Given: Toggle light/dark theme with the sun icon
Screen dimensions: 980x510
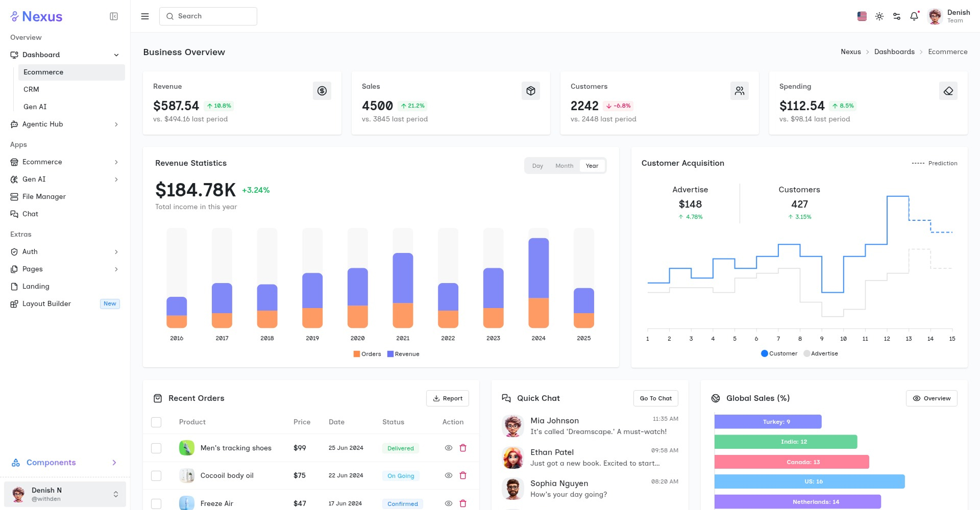Looking at the screenshot, I should coord(879,16).
